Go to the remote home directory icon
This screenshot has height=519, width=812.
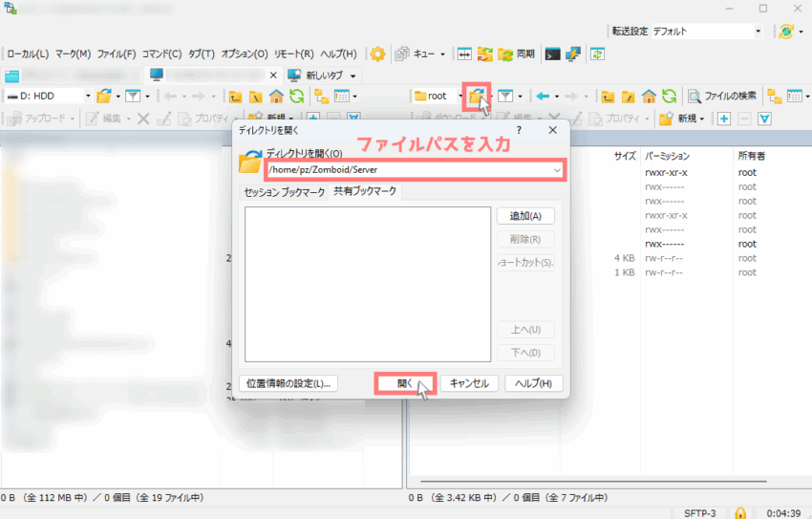point(649,96)
